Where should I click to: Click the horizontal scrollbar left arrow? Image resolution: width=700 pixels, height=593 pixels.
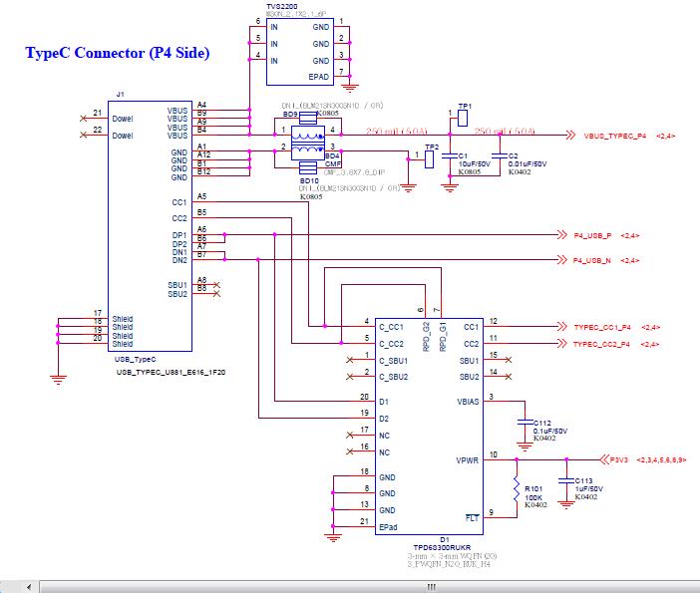(29, 587)
